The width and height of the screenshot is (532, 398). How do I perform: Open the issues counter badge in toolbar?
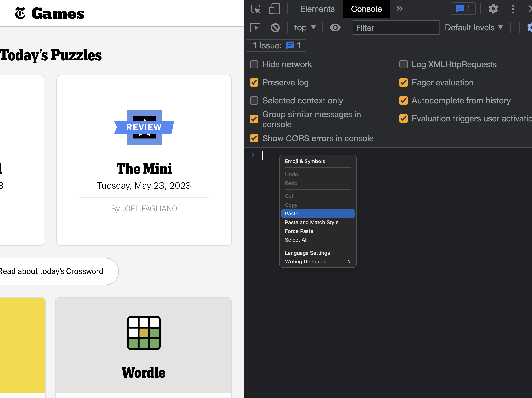click(x=463, y=9)
